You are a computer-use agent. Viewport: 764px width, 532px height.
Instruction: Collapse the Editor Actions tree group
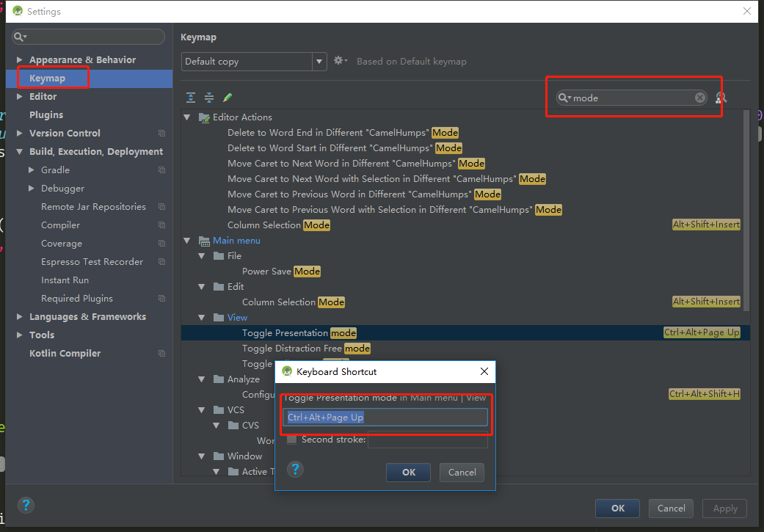point(187,117)
